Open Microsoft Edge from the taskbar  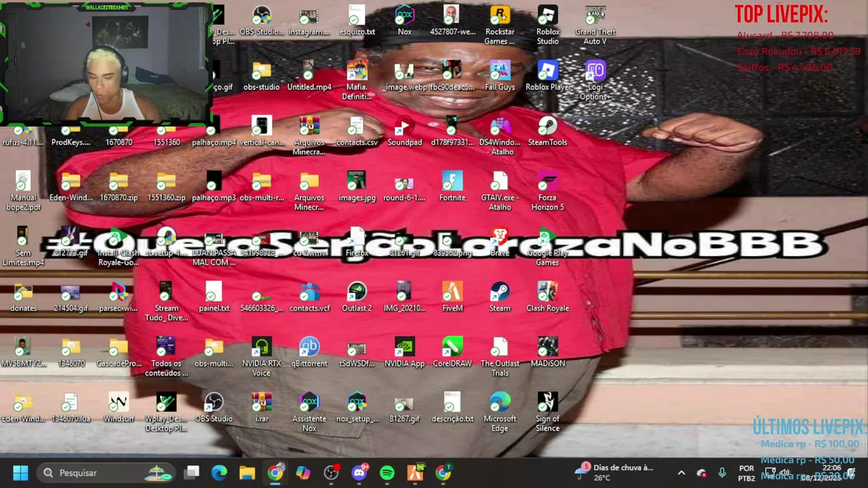click(x=219, y=472)
